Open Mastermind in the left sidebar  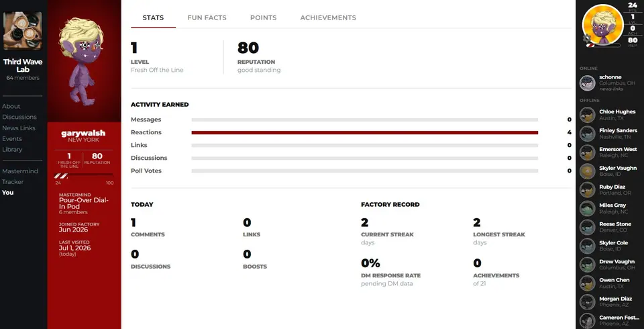pos(19,171)
